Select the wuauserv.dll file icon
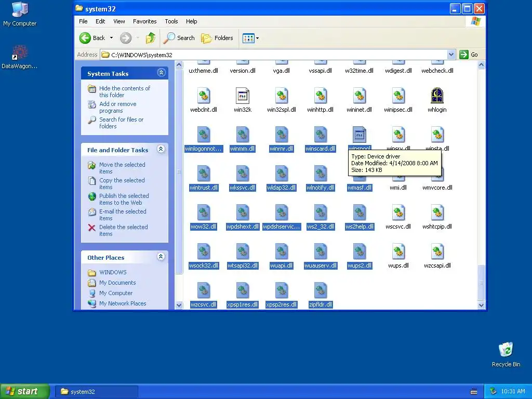532x399 pixels. (x=320, y=252)
